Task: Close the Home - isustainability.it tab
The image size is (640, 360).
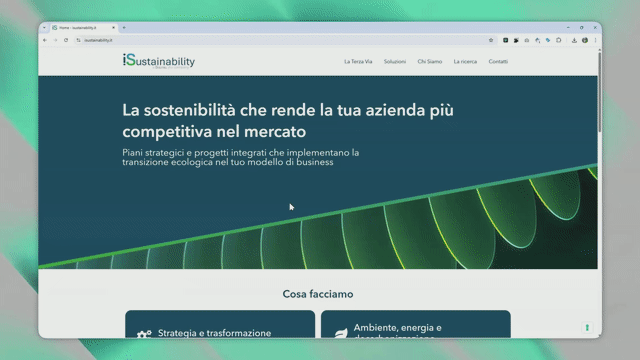Action: (x=113, y=27)
